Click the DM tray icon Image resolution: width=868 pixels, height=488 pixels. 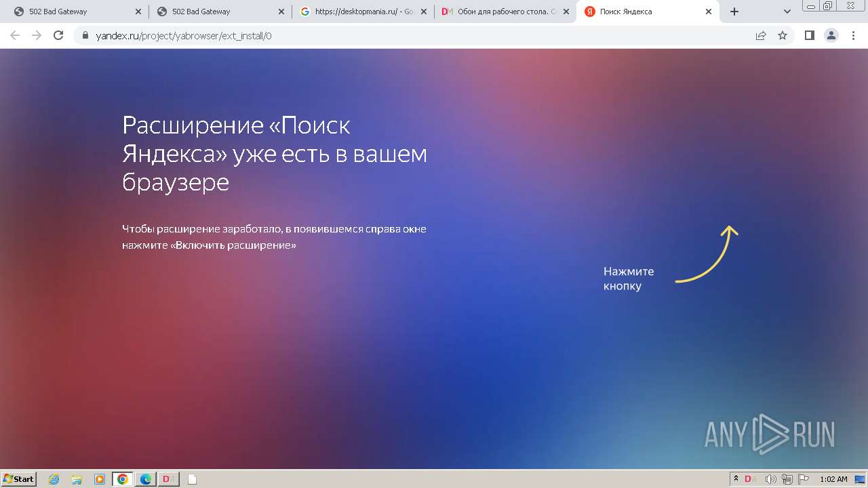point(751,479)
